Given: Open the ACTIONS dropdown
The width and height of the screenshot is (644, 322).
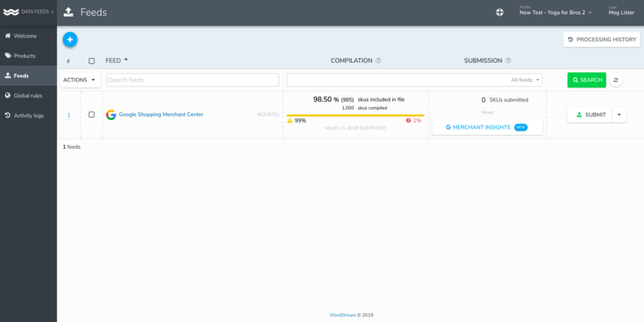Looking at the screenshot, I should point(80,80).
